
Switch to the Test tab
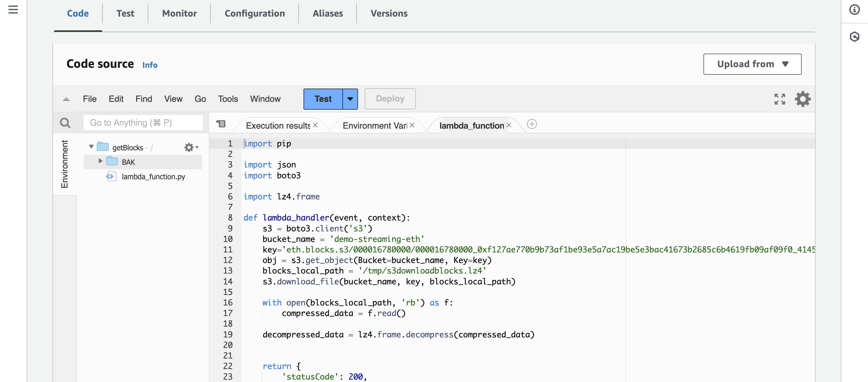coord(125,14)
